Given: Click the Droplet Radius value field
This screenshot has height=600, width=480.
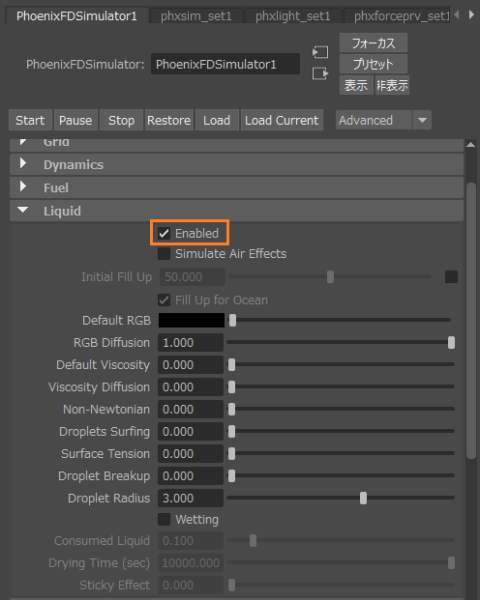Looking at the screenshot, I should 191,498.
